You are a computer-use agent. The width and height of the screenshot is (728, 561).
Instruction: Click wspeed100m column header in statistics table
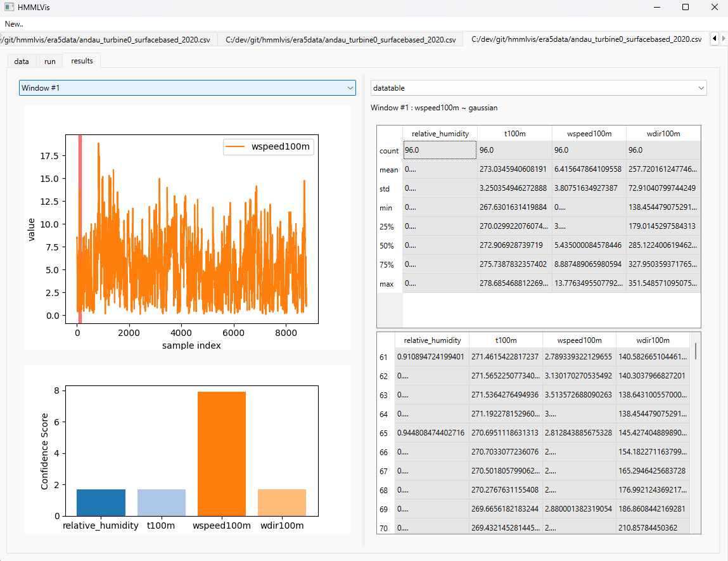click(589, 133)
